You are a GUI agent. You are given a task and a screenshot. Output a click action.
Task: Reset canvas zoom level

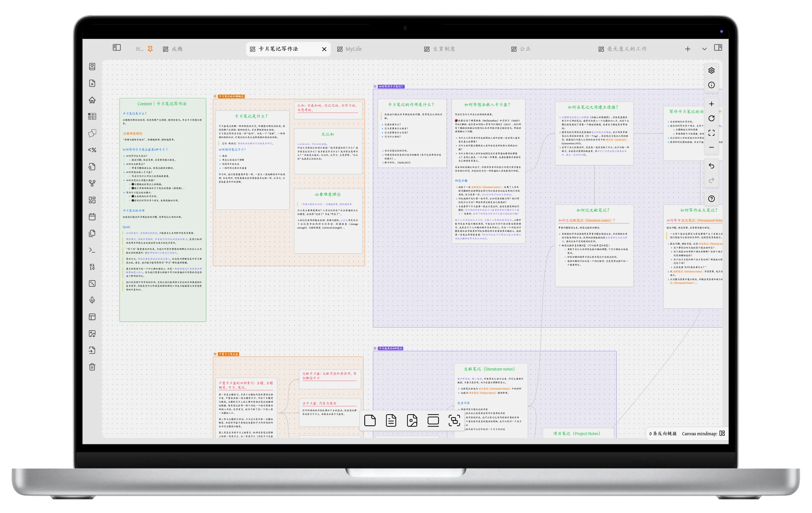(711, 118)
